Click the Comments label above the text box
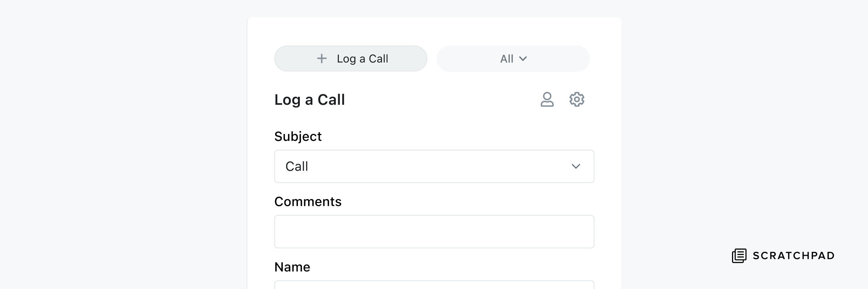 [x=308, y=202]
